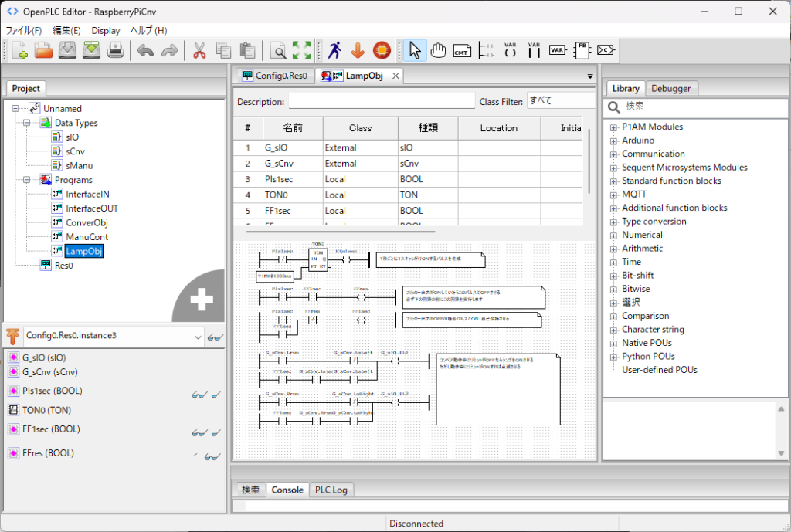Select the TON0 (TON) instance row
Screen dimensions: 791x532
tap(47, 411)
